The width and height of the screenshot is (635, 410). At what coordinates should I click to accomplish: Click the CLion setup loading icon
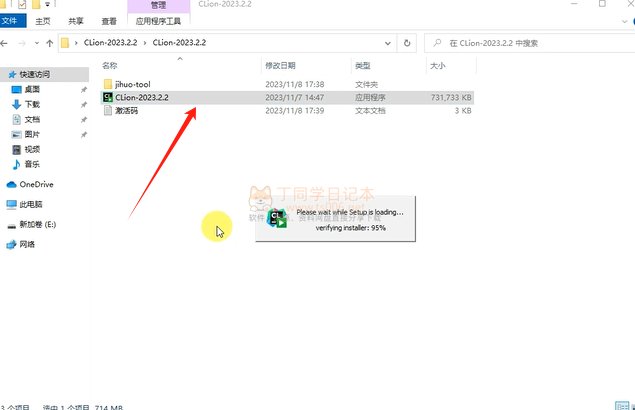pyautogui.click(x=277, y=219)
